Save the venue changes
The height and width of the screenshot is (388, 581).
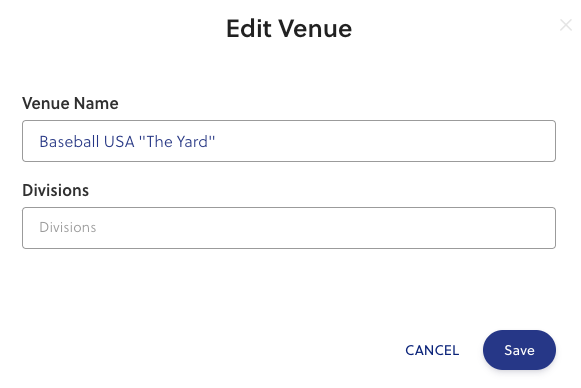pos(519,350)
